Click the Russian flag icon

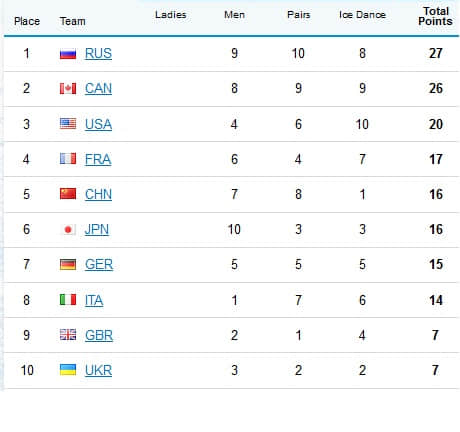(x=68, y=53)
